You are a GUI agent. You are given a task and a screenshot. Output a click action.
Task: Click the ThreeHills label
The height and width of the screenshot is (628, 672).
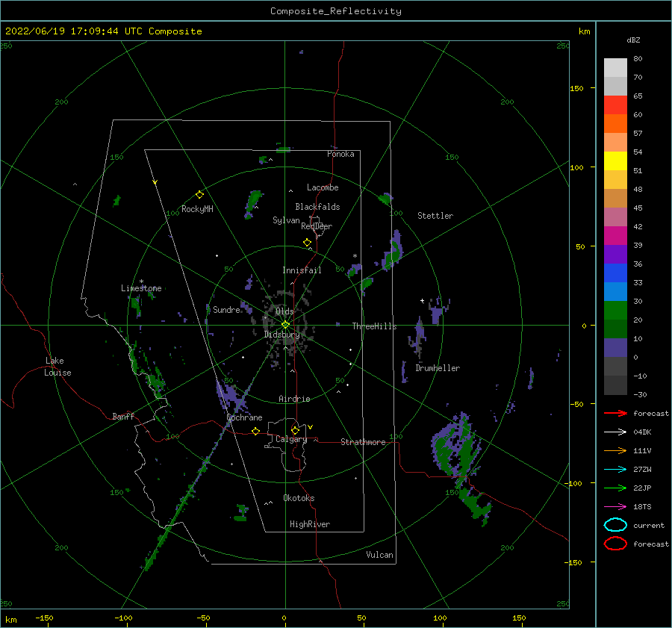(x=374, y=326)
